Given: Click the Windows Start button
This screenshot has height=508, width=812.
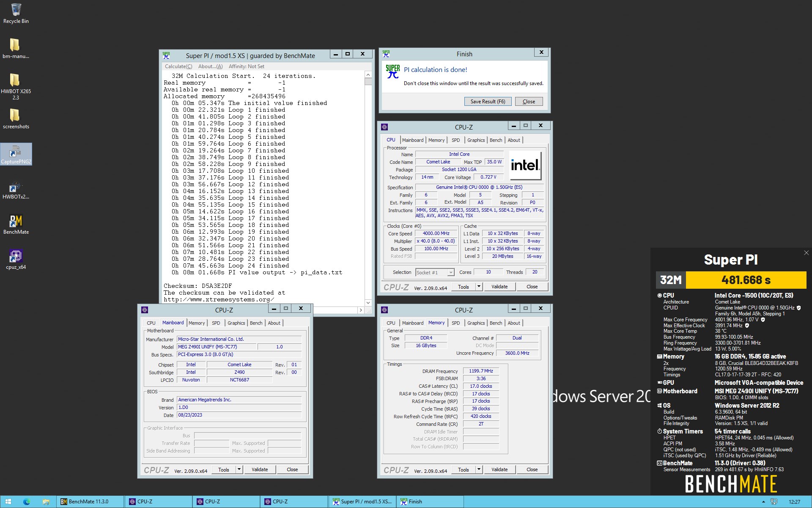Looking at the screenshot, I should tap(8, 502).
